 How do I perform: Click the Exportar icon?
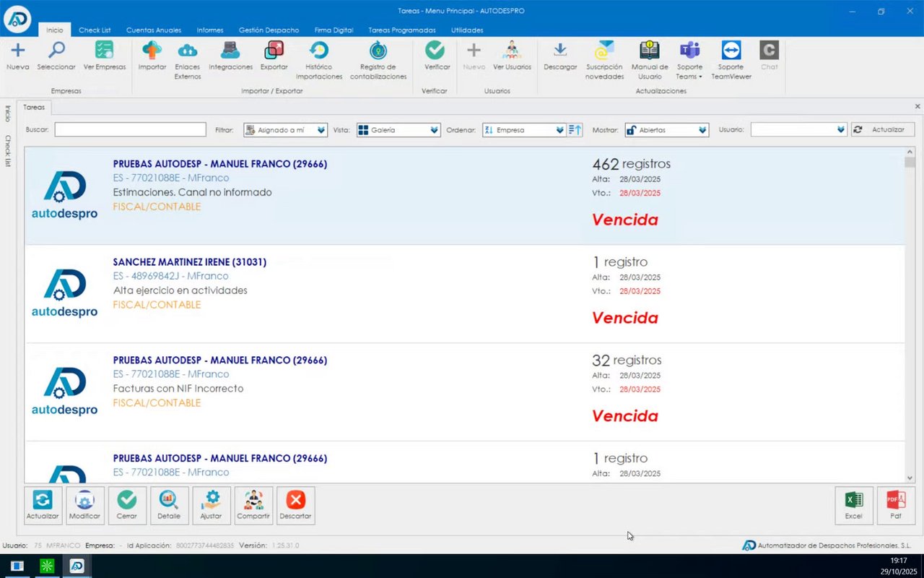click(274, 51)
